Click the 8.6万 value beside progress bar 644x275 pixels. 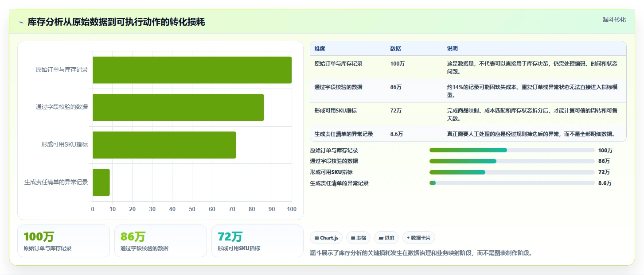point(605,183)
